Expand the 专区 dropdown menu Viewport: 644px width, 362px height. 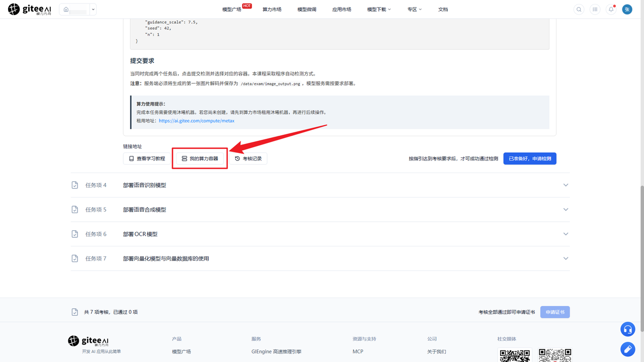(x=415, y=10)
